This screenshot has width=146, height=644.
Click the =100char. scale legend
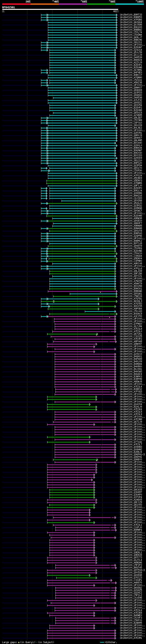click(108, 642)
